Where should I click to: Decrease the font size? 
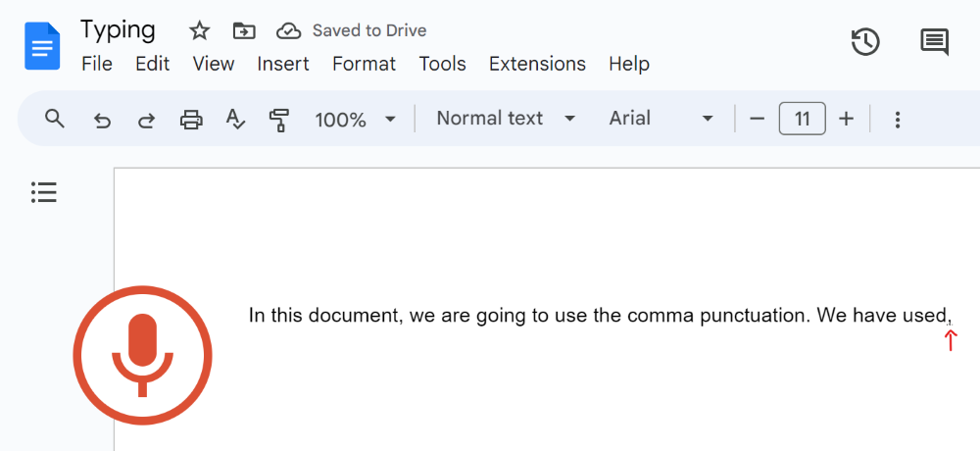click(757, 120)
